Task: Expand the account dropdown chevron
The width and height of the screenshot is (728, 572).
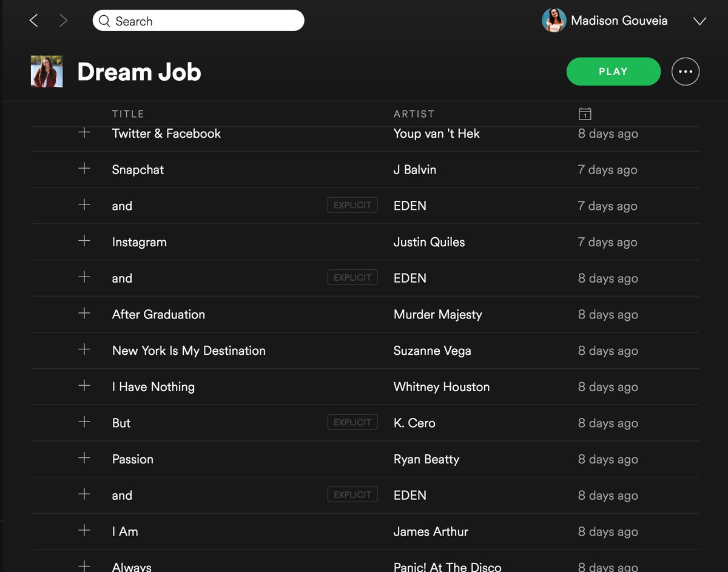Action: coord(699,21)
